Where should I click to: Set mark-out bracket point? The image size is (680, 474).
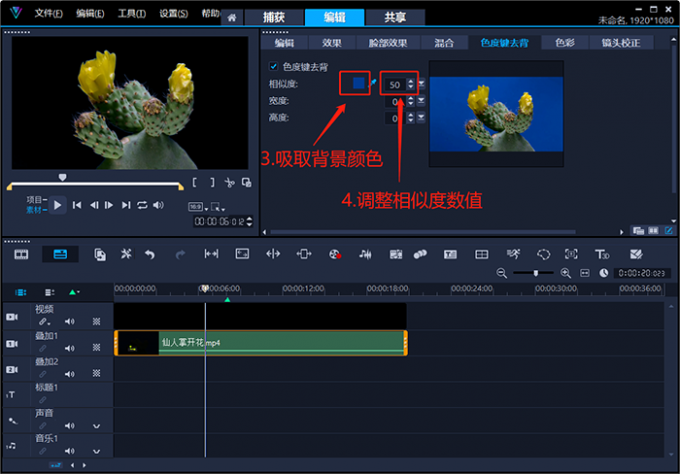coord(212,183)
